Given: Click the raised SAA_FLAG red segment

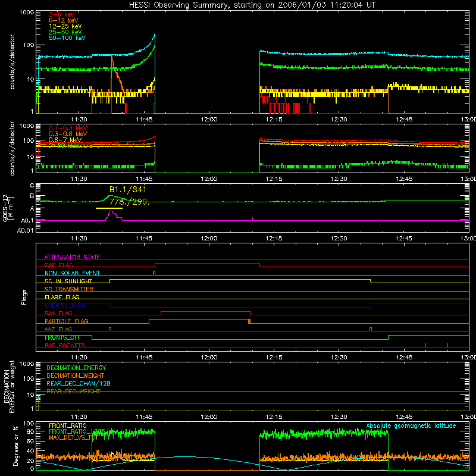Looking at the screenshot, I should tap(206, 312).
